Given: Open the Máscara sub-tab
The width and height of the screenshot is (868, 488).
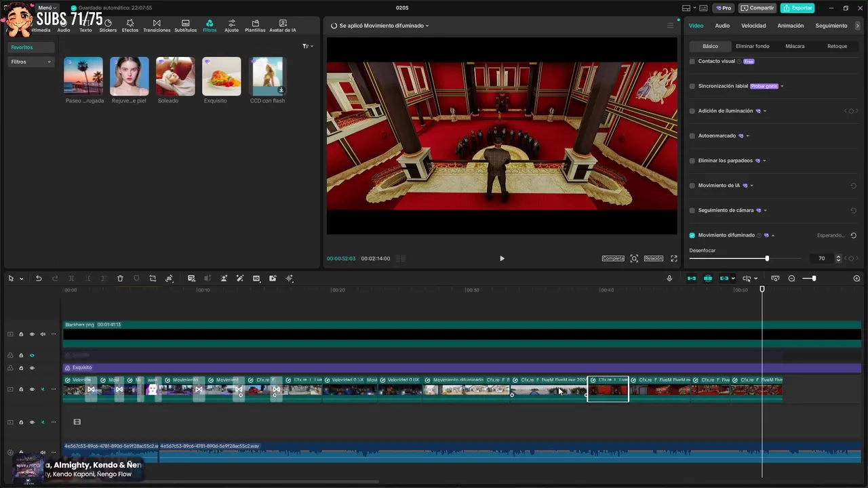Looking at the screenshot, I should tap(795, 46).
